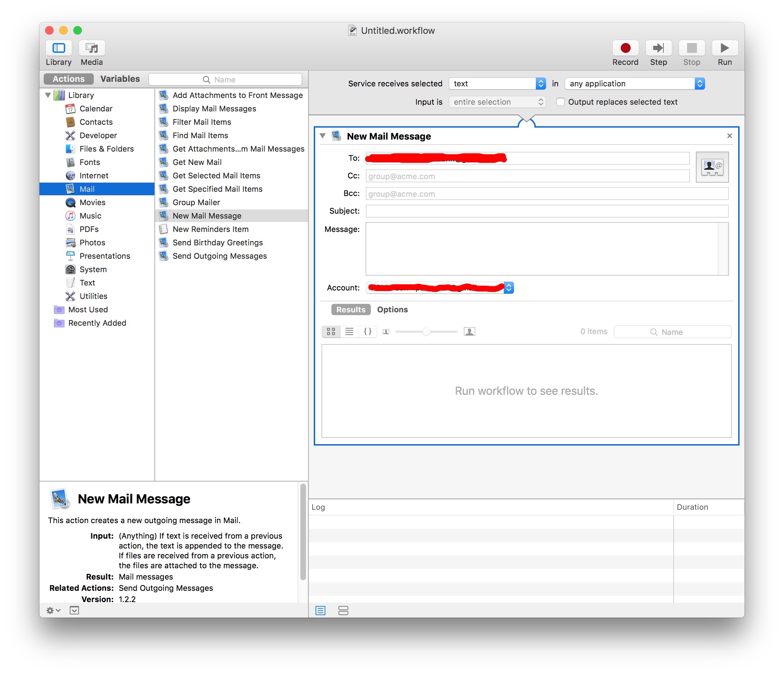This screenshot has width=784, height=674.
Task: Select the System library category
Action: click(93, 269)
